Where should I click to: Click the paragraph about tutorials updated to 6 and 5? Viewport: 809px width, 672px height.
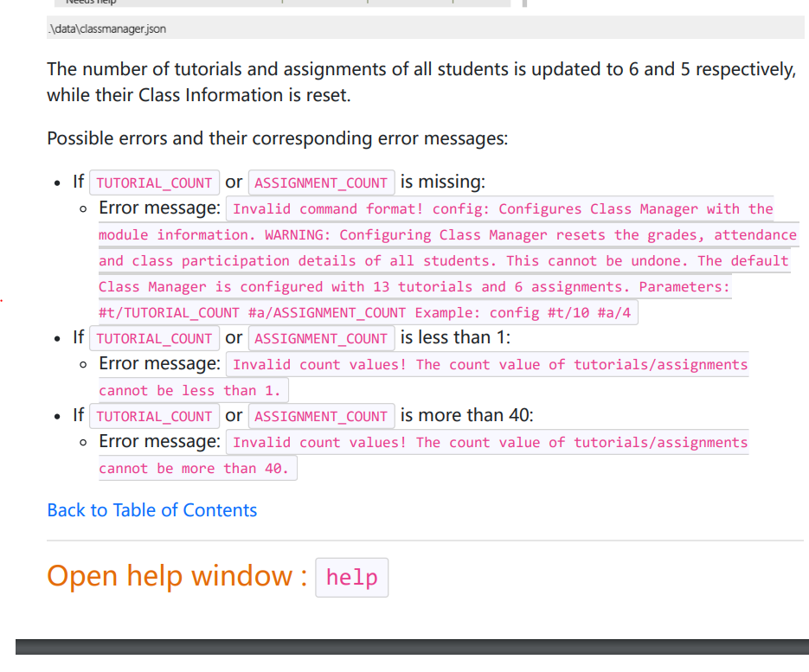coord(421,82)
